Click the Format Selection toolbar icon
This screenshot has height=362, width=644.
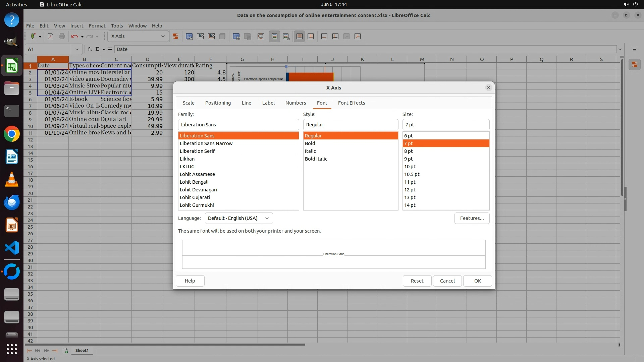coord(175,36)
